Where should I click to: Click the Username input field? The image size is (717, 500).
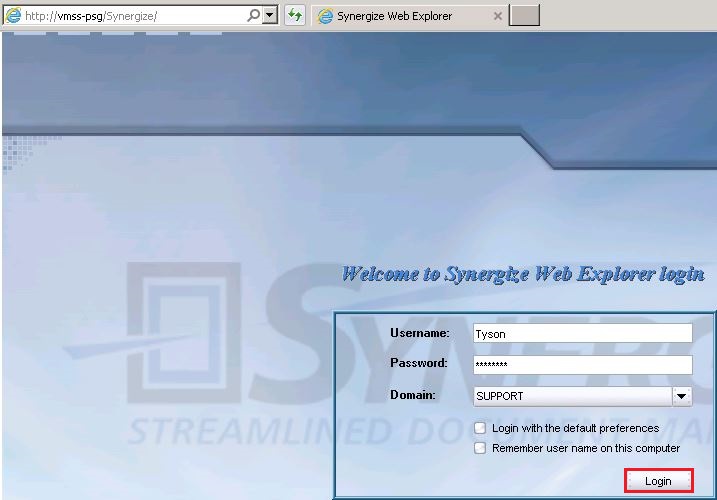pyautogui.click(x=583, y=333)
